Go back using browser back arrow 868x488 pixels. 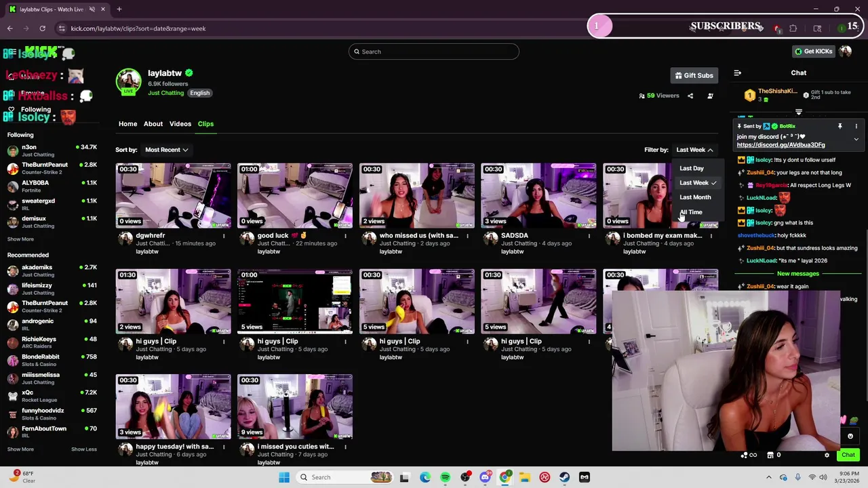pyautogui.click(x=9, y=28)
